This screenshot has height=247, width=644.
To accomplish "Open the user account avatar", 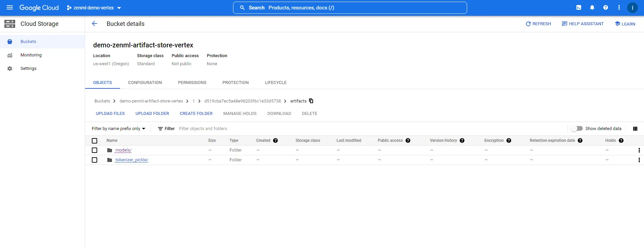I will (x=633, y=7).
